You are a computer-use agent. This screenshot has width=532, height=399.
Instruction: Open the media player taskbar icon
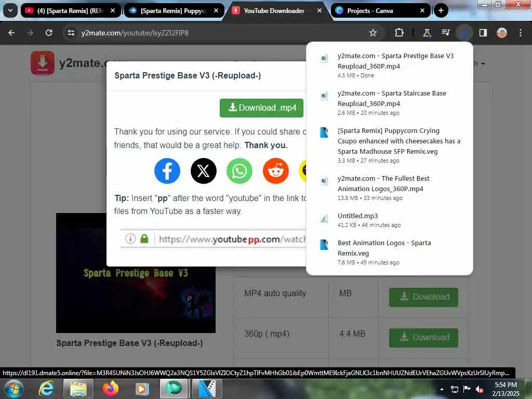[142, 389]
